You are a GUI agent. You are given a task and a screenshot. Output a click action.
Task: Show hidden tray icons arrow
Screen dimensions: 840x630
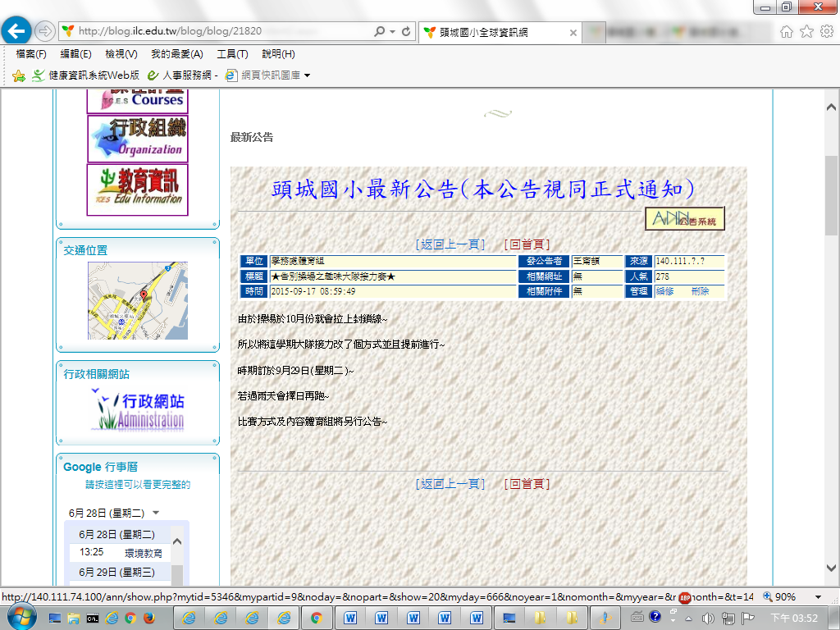coord(689,619)
